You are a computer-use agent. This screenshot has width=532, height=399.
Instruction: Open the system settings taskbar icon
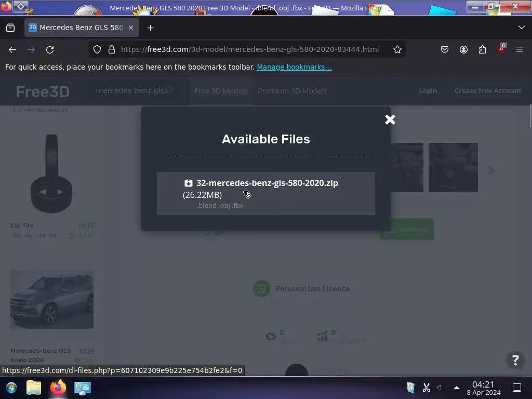(x=83, y=388)
